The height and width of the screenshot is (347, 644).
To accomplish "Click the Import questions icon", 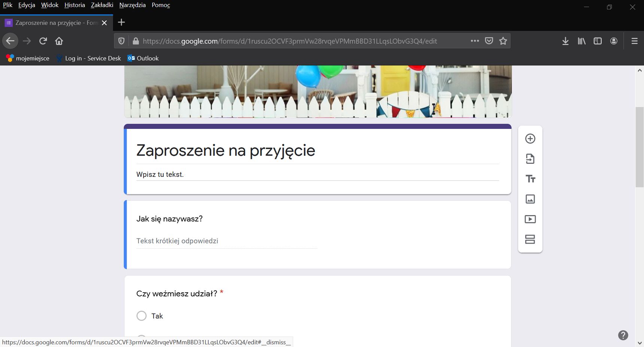I will (x=530, y=159).
